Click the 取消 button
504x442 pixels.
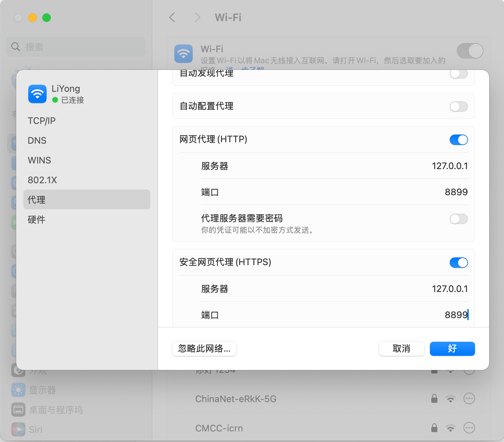point(401,349)
